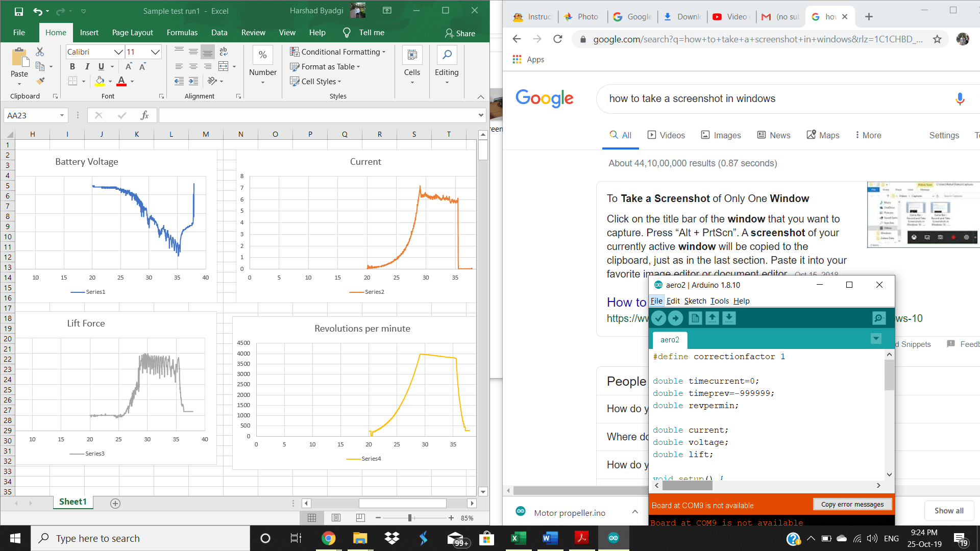Open the Formulas ribbon tab
Viewport: 980px width, 551px height.
182,33
